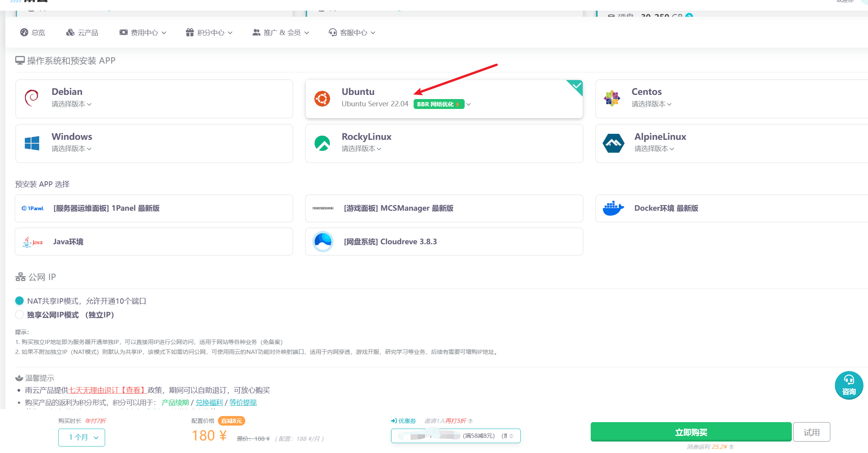Click the Java environment logo
This screenshot has height=453, width=868.
tap(33, 242)
